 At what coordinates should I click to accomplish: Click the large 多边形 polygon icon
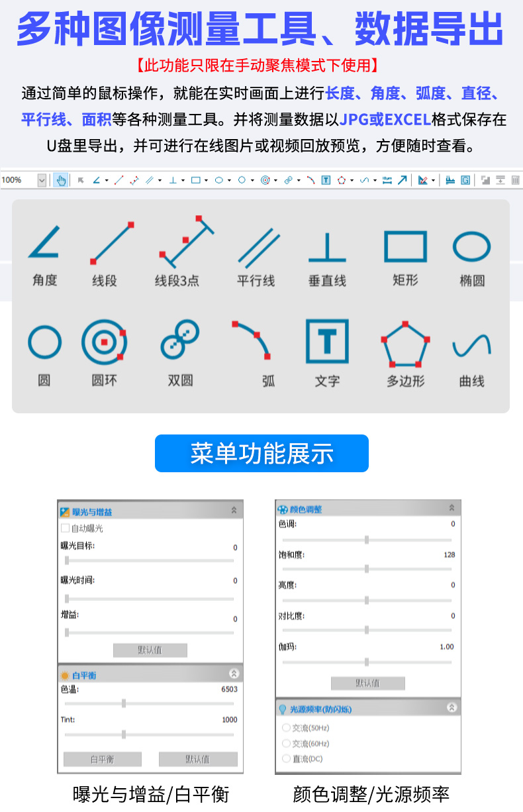click(406, 344)
